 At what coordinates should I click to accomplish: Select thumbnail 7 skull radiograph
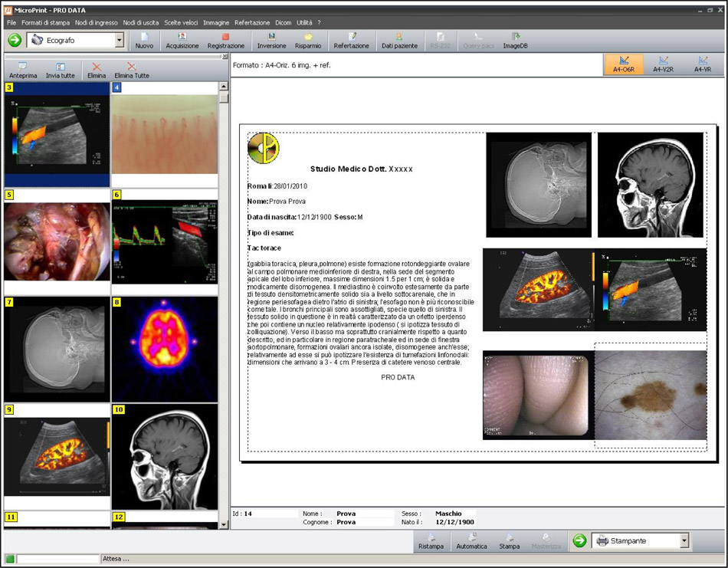(x=57, y=350)
